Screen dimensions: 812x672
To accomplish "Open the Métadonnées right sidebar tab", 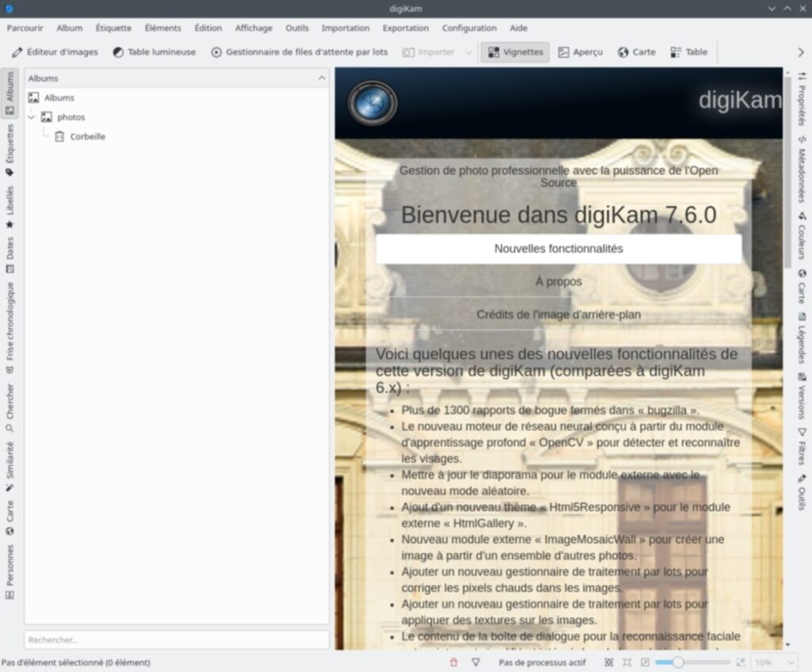I will point(802,169).
